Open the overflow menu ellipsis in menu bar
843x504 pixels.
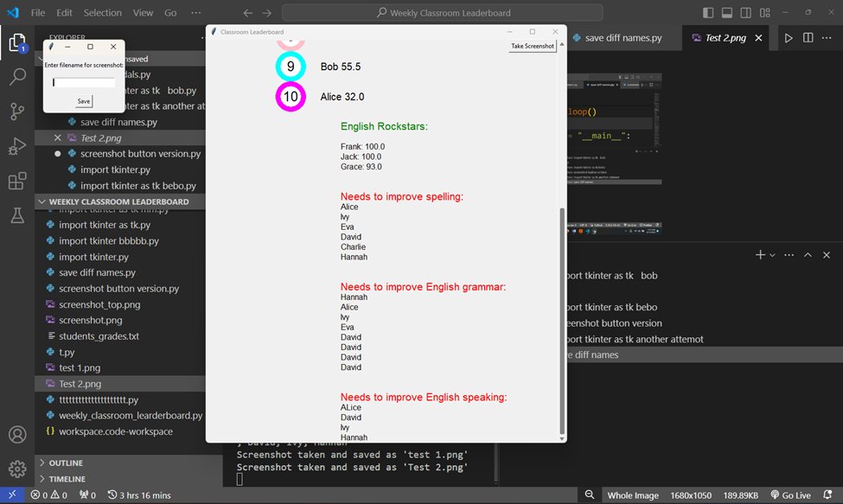pos(195,12)
